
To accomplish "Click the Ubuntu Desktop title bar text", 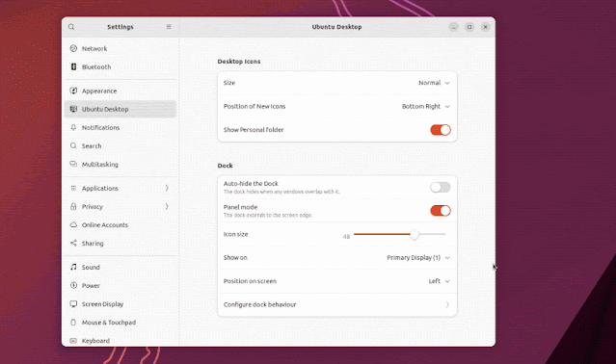I will (x=336, y=27).
